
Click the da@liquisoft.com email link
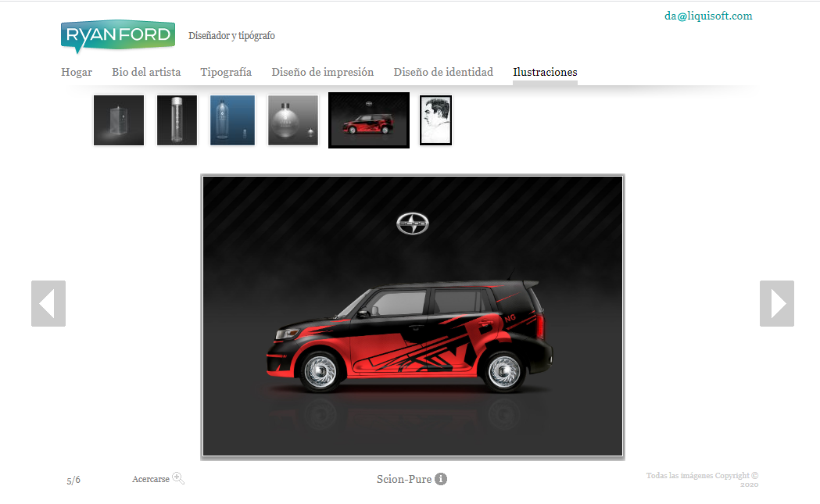coord(708,16)
